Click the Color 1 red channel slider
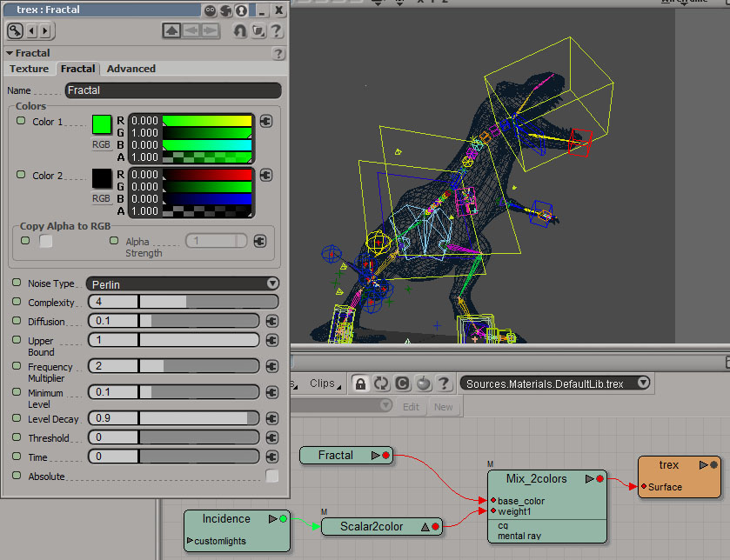Screen dimensions: 730x560 [207, 121]
